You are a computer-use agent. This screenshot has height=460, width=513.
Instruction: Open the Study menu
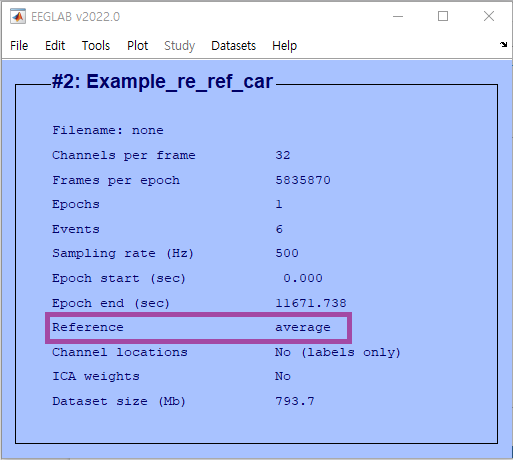click(x=179, y=46)
